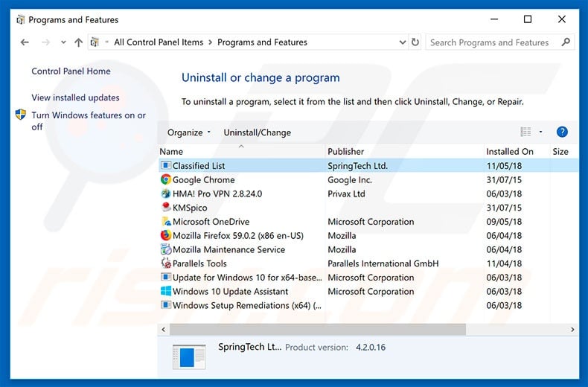This screenshot has height=387, width=588.
Task: Click the address bar control panel icon
Action: click(95, 42)
